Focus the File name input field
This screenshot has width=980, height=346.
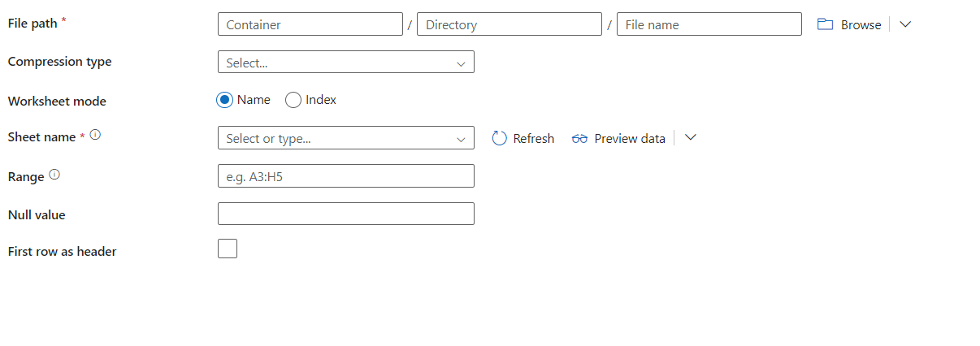[709, 24]
